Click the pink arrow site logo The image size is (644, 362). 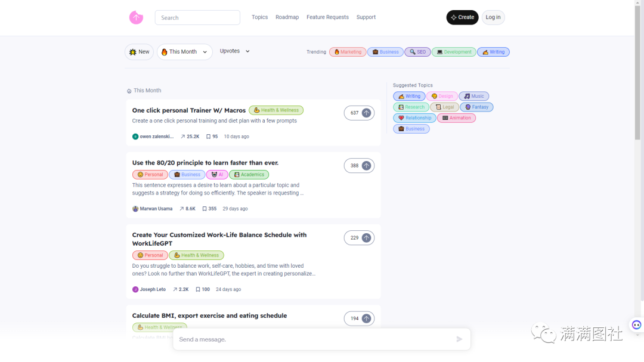(x=136, y=18)
